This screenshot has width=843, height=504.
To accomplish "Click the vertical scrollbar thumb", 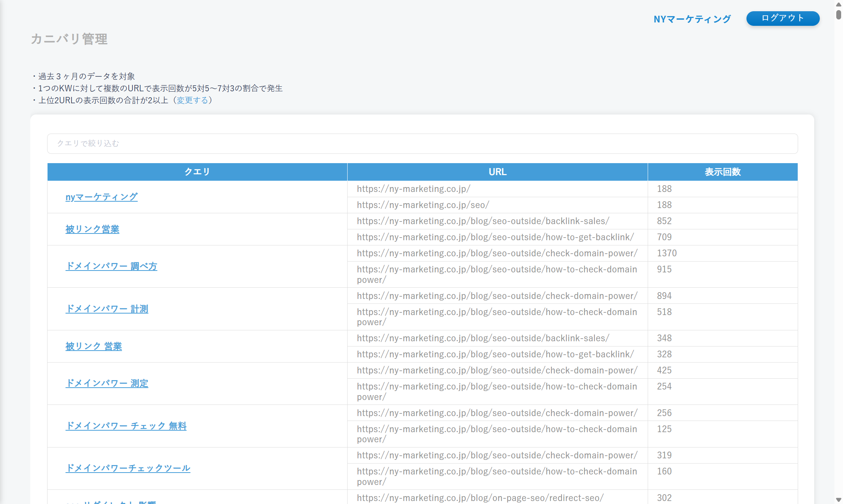I will point(839,15).
